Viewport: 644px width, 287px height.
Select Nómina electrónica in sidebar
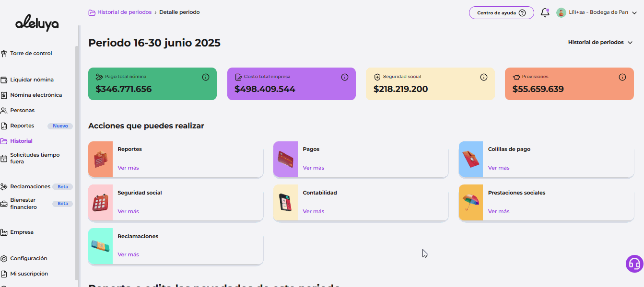[36, 95]
